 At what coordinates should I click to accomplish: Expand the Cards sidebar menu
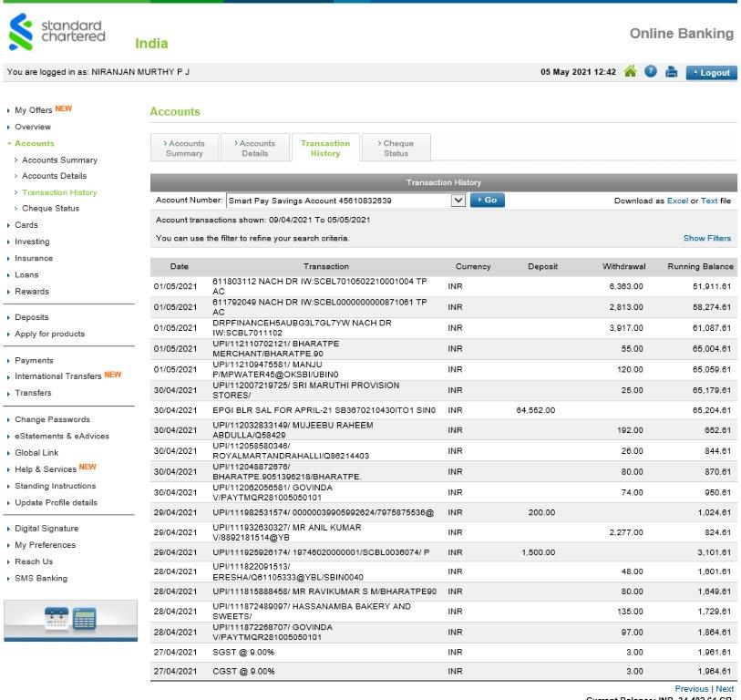pyautogui.click(x=26, y=225)
